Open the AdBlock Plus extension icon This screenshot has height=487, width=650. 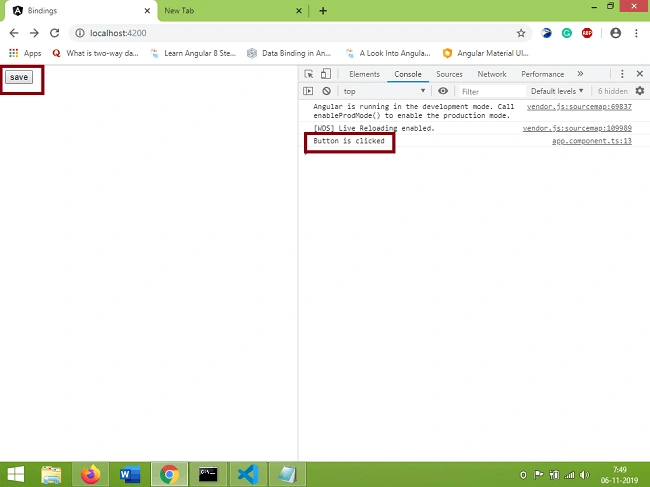click(x=587, y=33)
